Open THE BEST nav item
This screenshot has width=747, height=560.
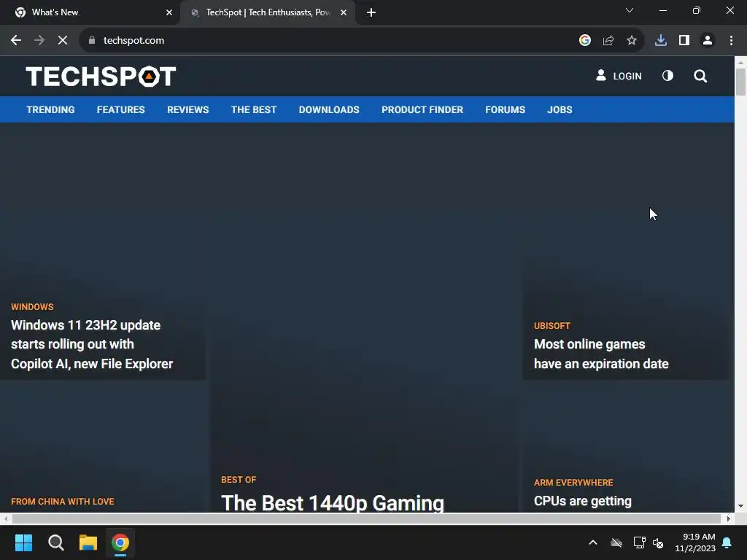[x=253, y=109]
